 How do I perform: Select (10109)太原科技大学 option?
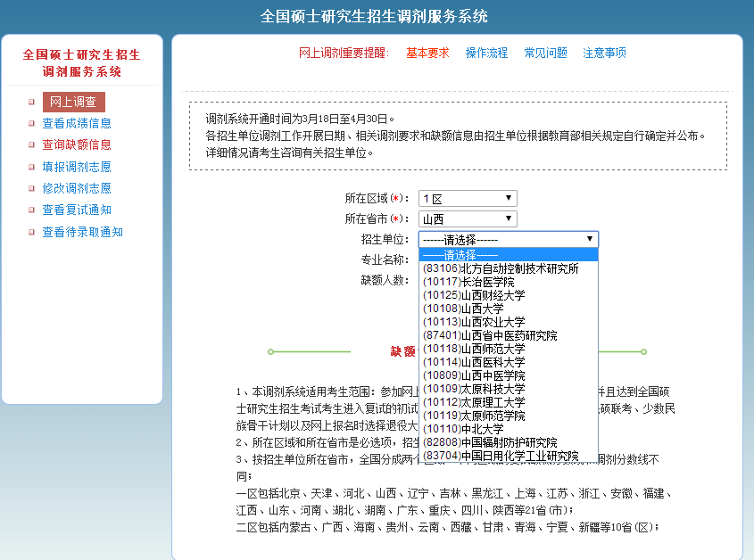509,389
